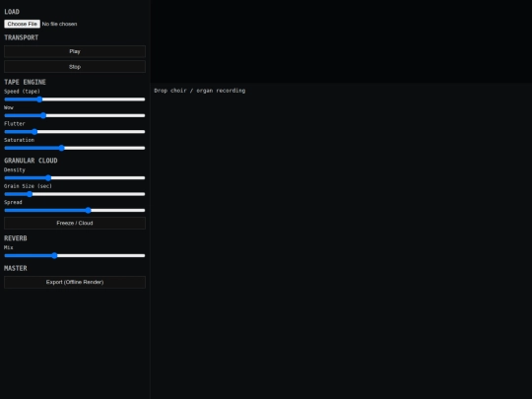
Task: Click the Choose File button
Action: (22, 24)
